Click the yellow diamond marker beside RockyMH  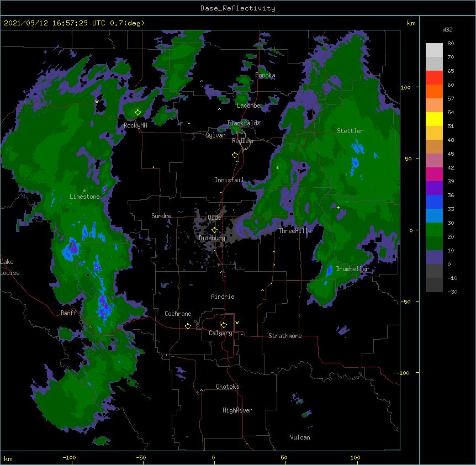(137, 113)
